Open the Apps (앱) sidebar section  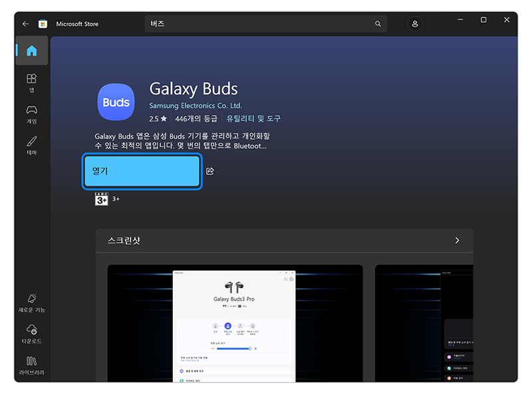(x=31, y=82)
